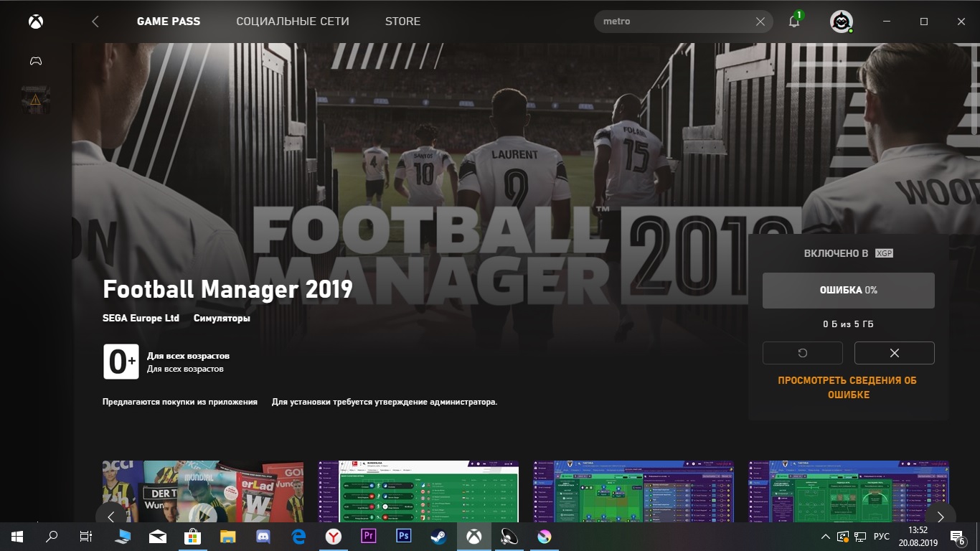Screen dimensions: 980x551
Task: Open the magazine covers screenshot thumbnail
Action: point(203,491)
